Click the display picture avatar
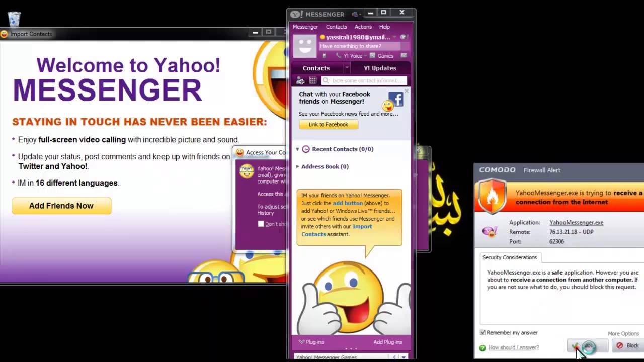 pos(305,46)
